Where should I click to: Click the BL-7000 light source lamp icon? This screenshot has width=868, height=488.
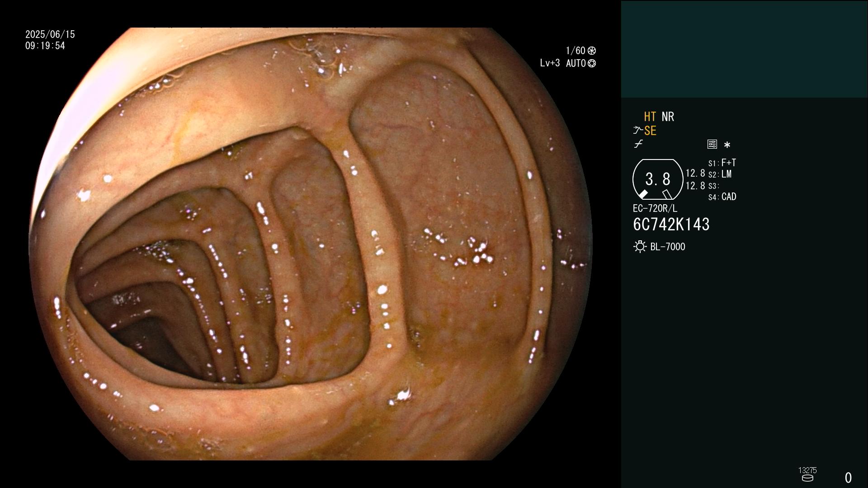[640, 247]
